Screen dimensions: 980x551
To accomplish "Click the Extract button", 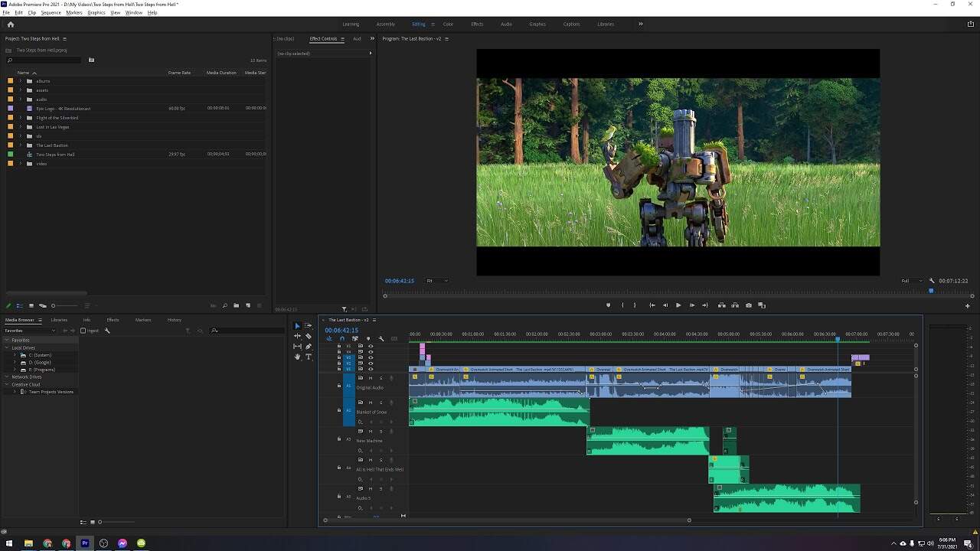I will (735, 305).
